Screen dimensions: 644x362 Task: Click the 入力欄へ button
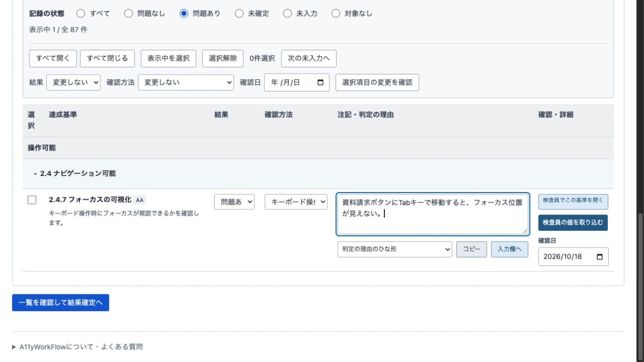[x=510, y=249]
